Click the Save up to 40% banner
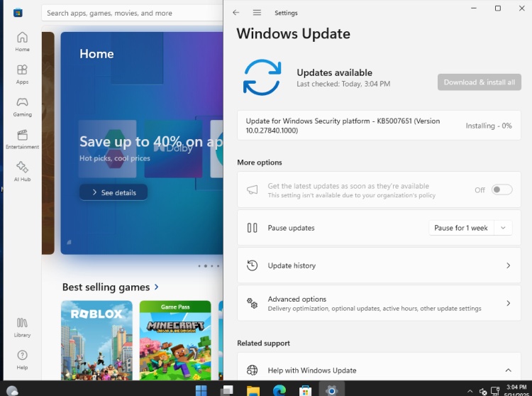Viewport: 532px width, 396px height. [x=142, y=143]
